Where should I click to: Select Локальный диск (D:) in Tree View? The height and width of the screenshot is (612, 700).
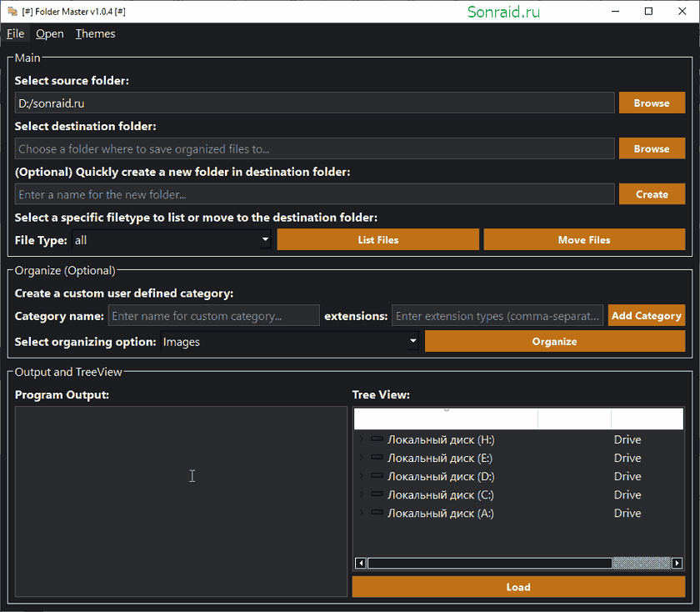441,476
